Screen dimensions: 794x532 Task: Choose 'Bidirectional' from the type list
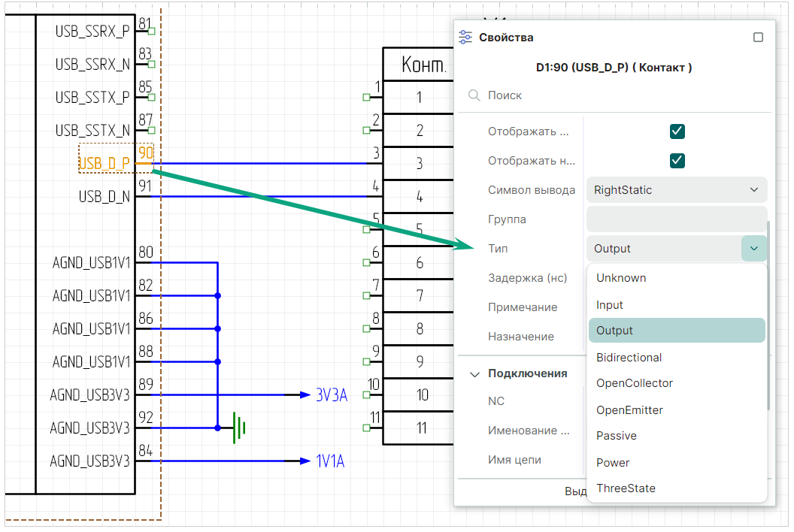pos(629,358)
